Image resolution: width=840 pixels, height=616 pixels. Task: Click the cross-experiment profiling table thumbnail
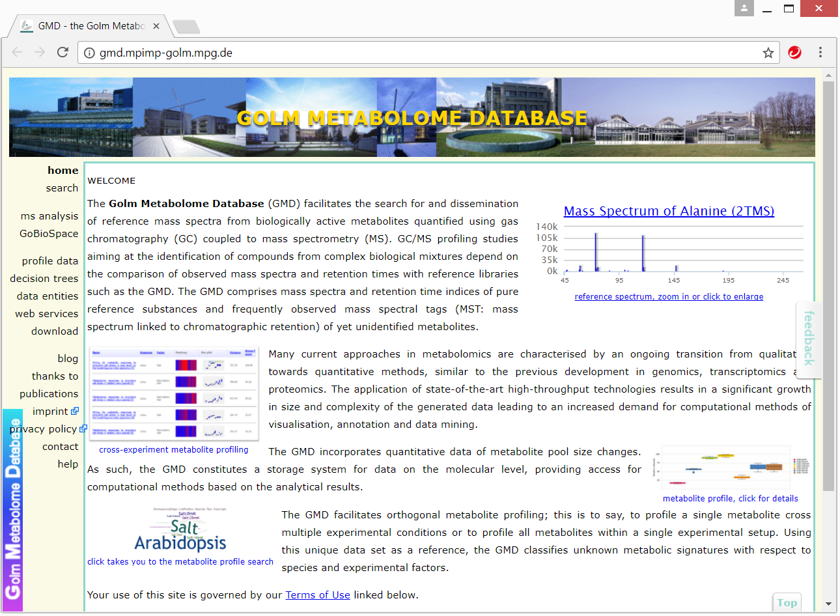pyautogui.click(x=174, y=395)
